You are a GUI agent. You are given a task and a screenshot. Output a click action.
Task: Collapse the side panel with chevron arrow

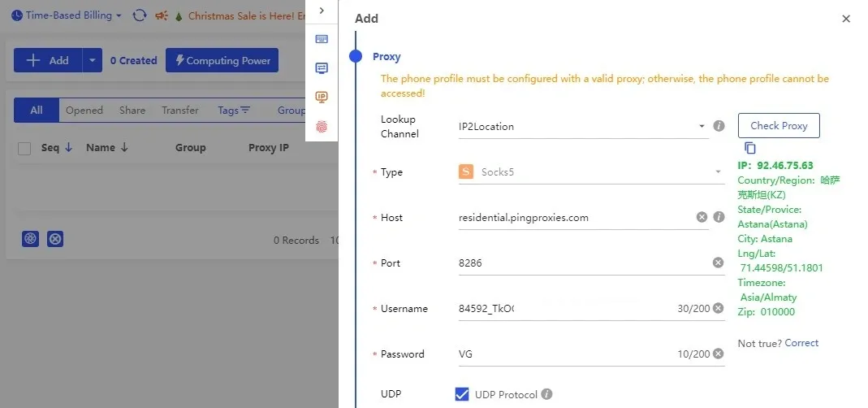pos(322,11)
